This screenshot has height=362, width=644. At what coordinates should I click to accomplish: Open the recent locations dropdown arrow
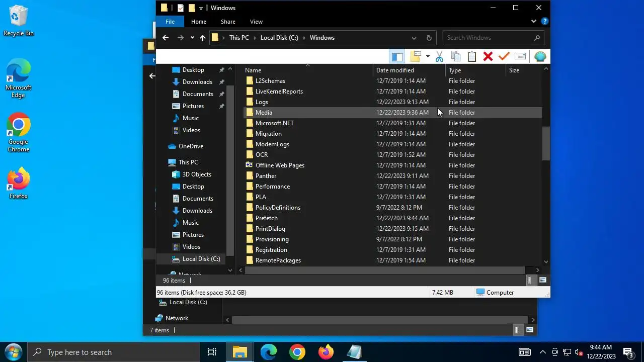coord(192,38)
